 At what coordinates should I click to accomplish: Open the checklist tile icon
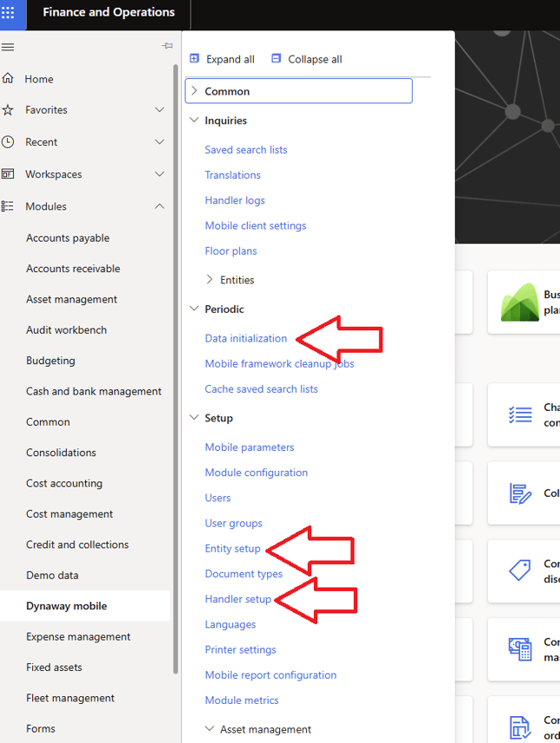(520, 414)
